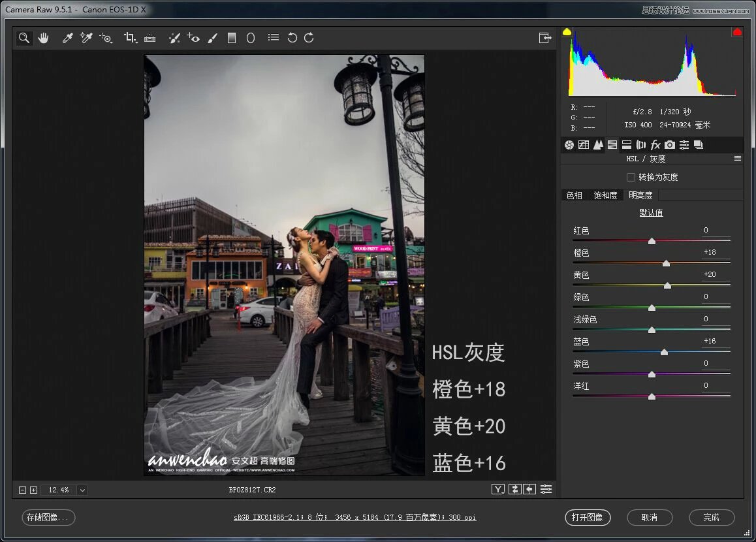The height and width of the screenshot is (542, 756).
Task: Open the Detail panel icon
Action: click(598, 145)
